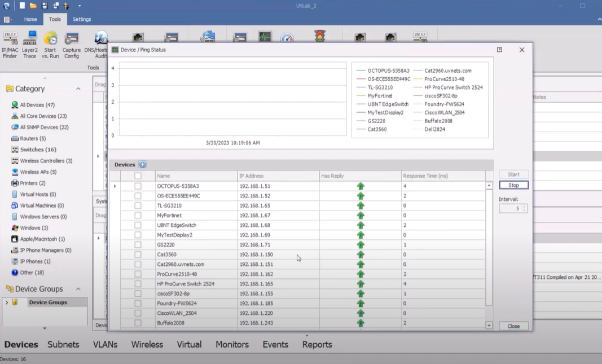
Task: Open the Subnets bottom tab
Action: click(x=63, y=344)
